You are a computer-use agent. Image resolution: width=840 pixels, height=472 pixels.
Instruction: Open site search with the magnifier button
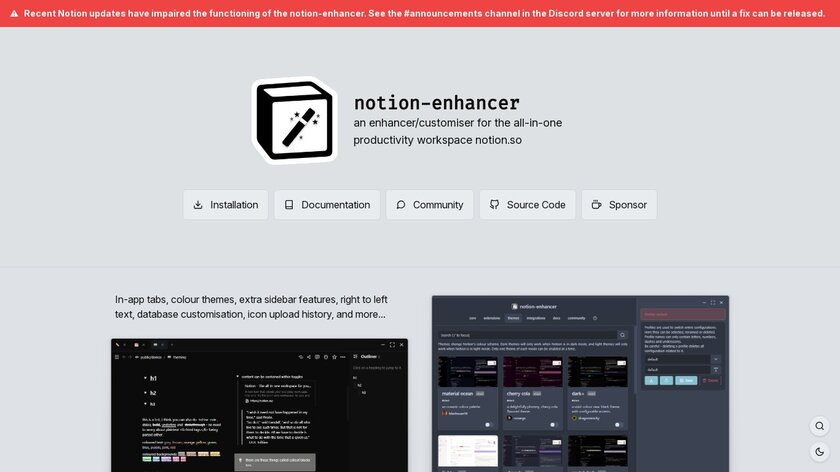(820, 426)
